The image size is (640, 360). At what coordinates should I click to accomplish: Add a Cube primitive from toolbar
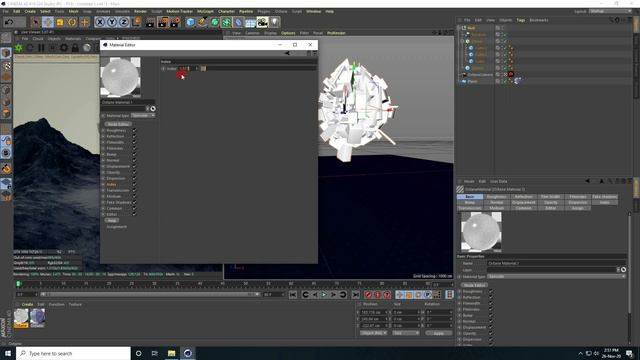pyautogui.click(x=191, y=22)
